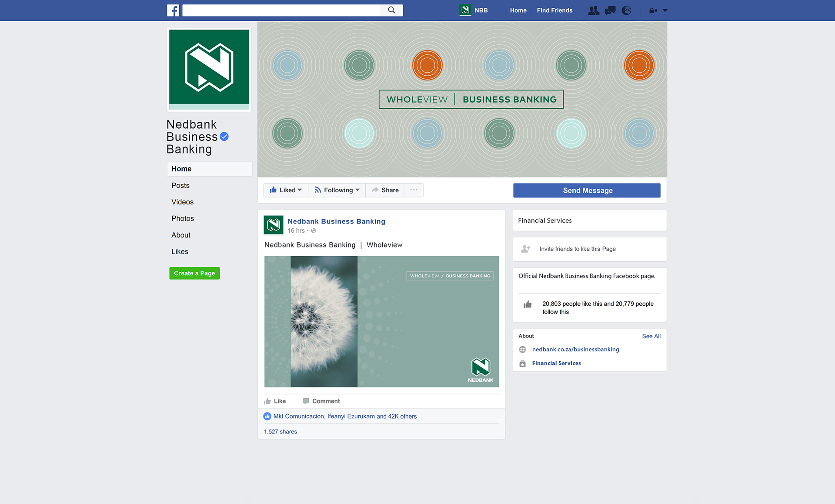Click the Financial Services link in About card
This screenshot has height=504, width=835.
[556, 364]
